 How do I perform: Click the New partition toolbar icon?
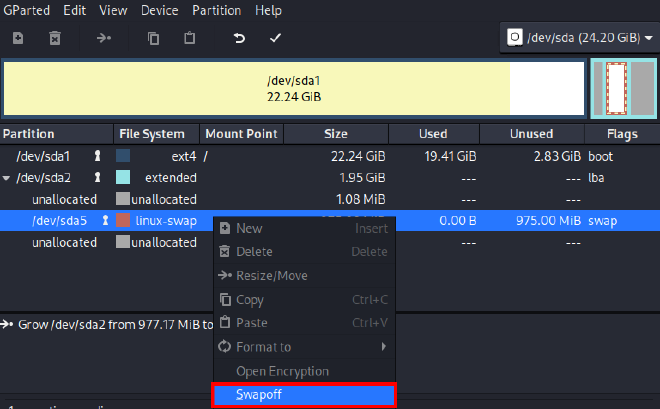click(x=18, y=38)
